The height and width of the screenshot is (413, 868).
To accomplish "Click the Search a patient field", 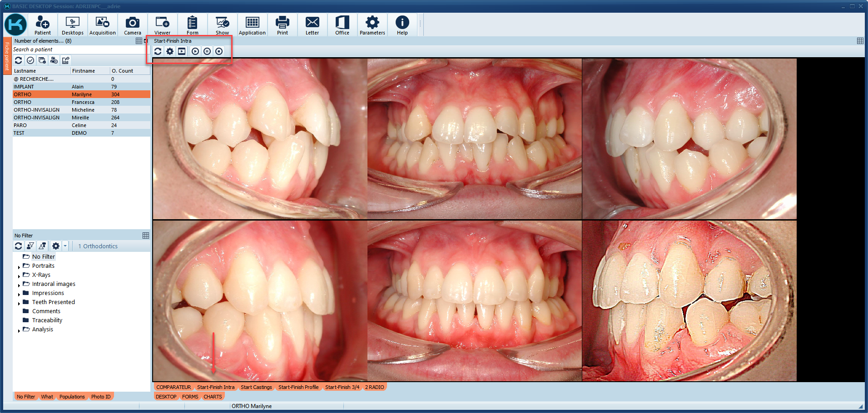I will click(77, 49).
